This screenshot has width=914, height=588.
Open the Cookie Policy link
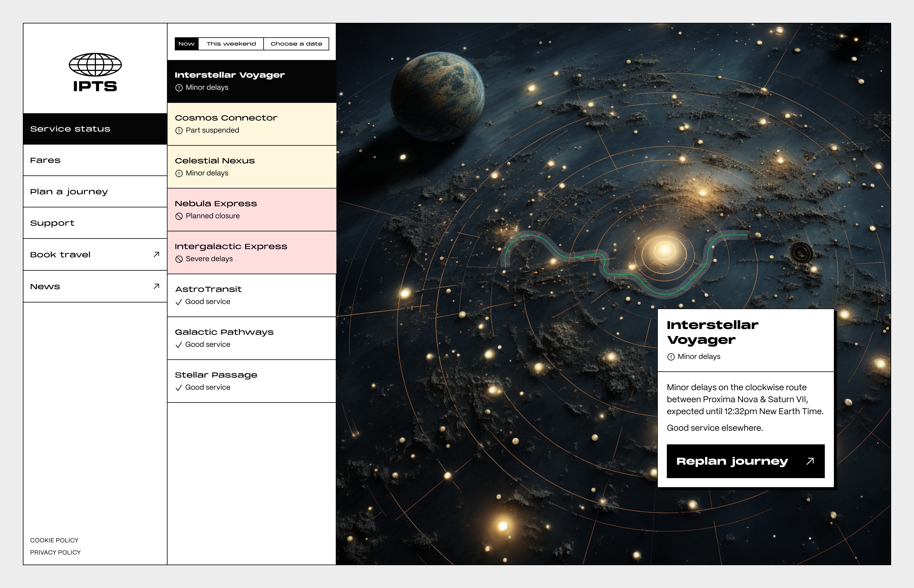coord(54,540)
